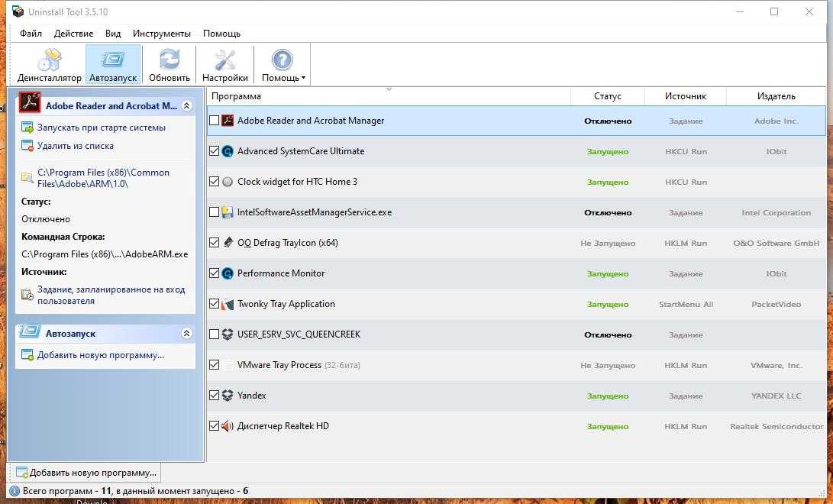The image size is (833, 504).
Task: Open the Помощь menu in the menu bar
Action: 221,34
